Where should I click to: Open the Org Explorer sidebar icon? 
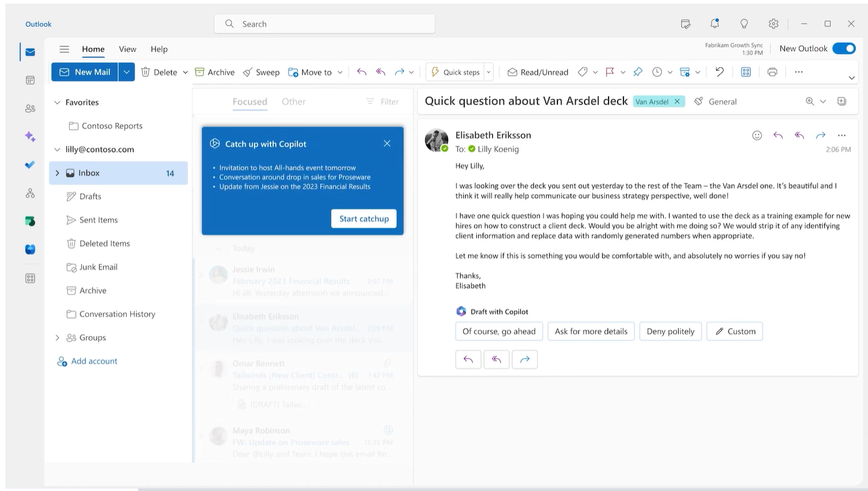click(x=30, y=193)
